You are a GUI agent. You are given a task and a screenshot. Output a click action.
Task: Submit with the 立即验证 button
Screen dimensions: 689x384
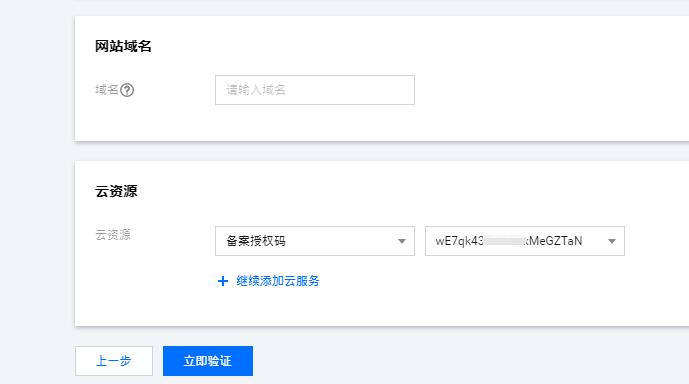click(208, 361)
